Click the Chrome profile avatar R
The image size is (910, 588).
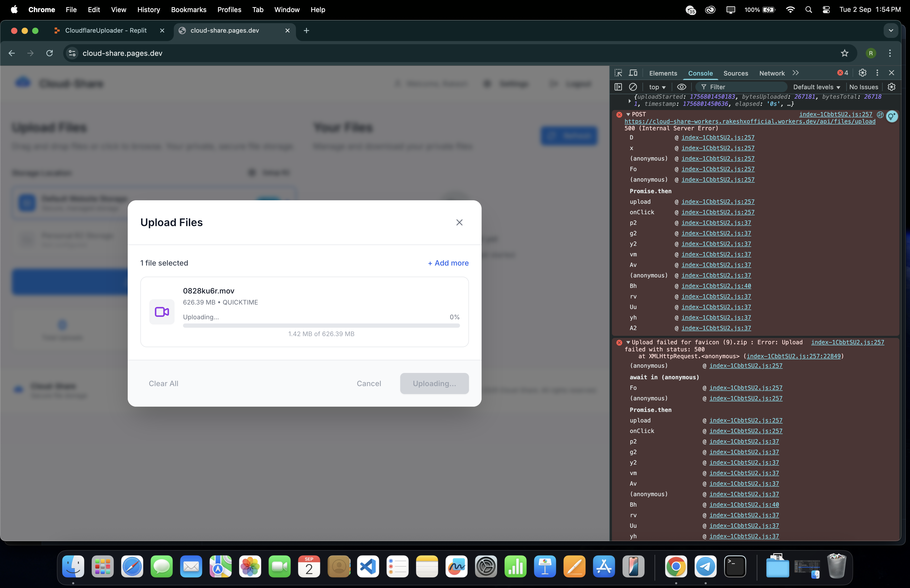coord(871,53)
